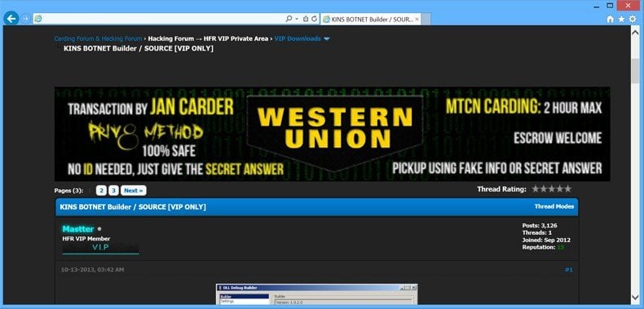Open the browser Tools gear icon
644x309 pixels.
click(633, 19)
